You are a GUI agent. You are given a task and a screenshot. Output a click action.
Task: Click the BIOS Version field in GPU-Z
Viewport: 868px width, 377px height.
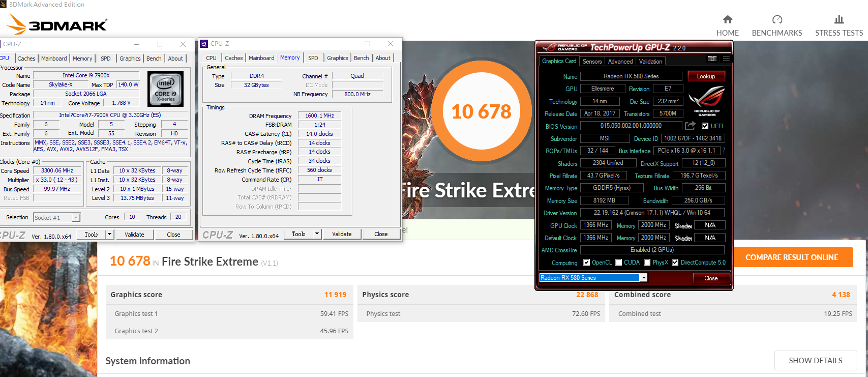point(631,126)
